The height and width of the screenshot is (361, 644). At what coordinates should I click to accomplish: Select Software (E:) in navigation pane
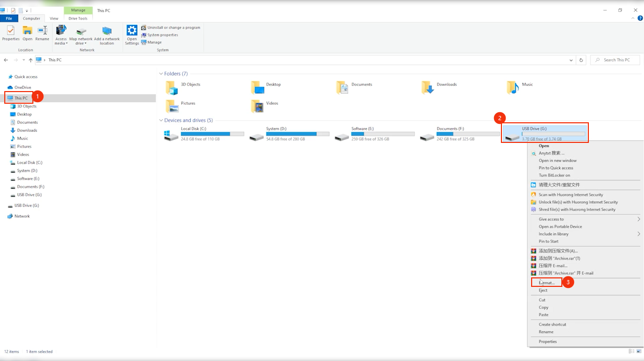(25, 178)
